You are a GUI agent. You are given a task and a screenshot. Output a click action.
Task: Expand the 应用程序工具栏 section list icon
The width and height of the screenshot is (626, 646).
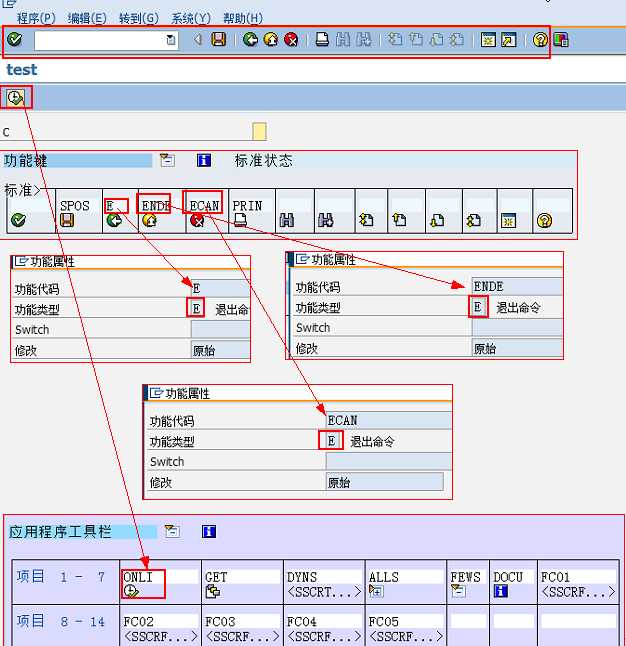pyautogui.click(x=171, y=532)
